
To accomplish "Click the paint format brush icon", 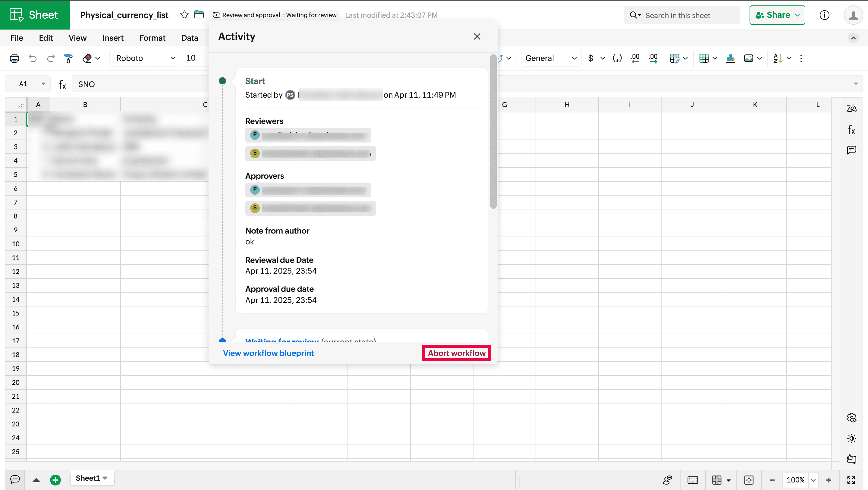I will [68, 58].
